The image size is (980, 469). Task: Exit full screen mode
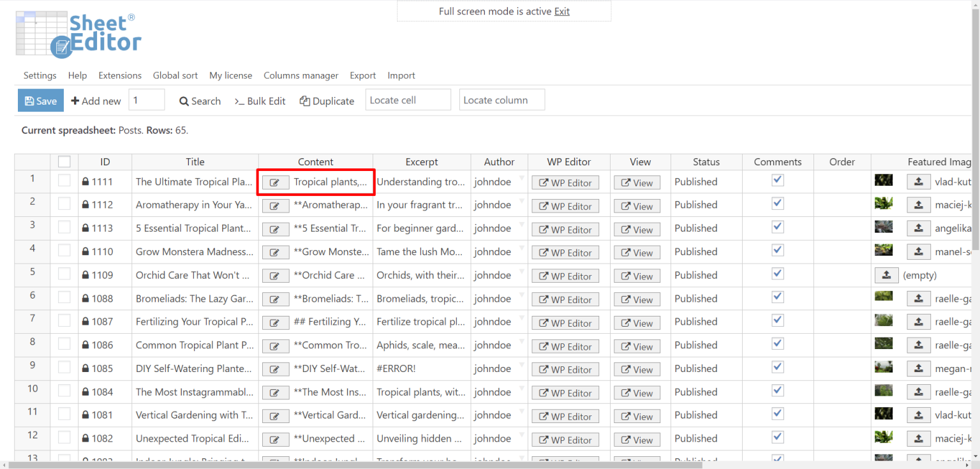coord(561,11)
